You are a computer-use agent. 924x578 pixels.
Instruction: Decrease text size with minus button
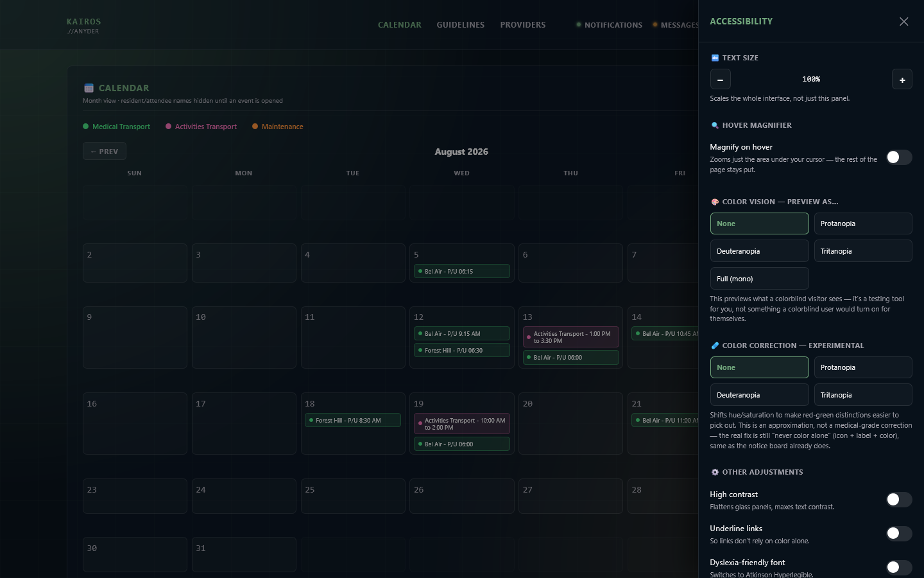click(x=720, y=80)
